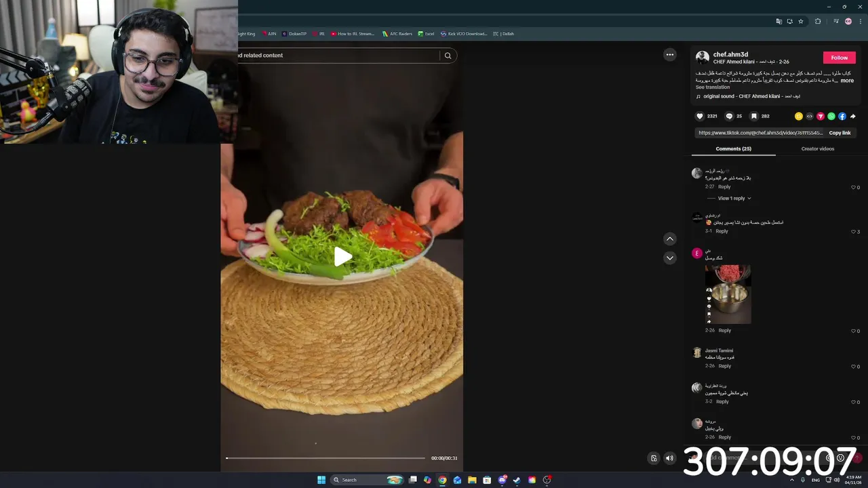Expand View 1 reply under first comment

coord(734,199)
